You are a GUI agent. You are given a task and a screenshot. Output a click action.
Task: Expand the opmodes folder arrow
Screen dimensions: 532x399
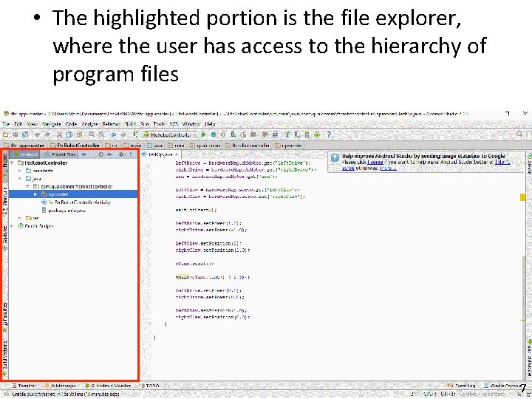point(35,194)
